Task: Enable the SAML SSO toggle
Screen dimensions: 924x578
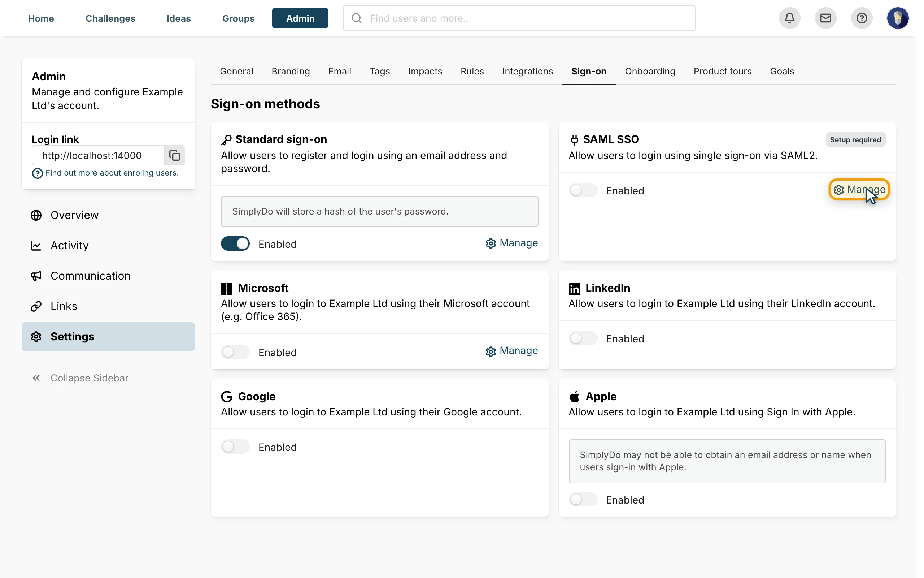Action: click(x=583, y=190)
